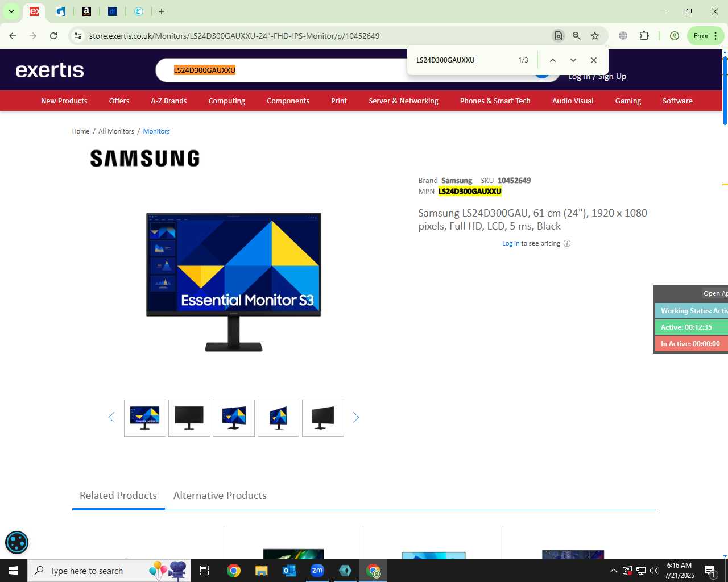Show pricing info tooltip icon

point(567,243)
